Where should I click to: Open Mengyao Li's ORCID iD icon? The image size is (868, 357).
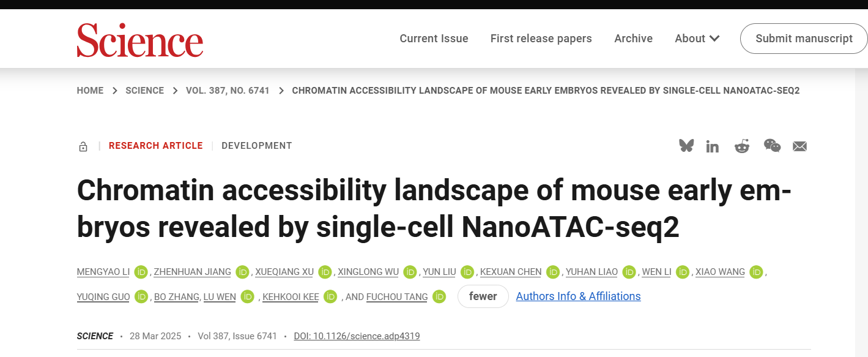[x=141, y=272]
